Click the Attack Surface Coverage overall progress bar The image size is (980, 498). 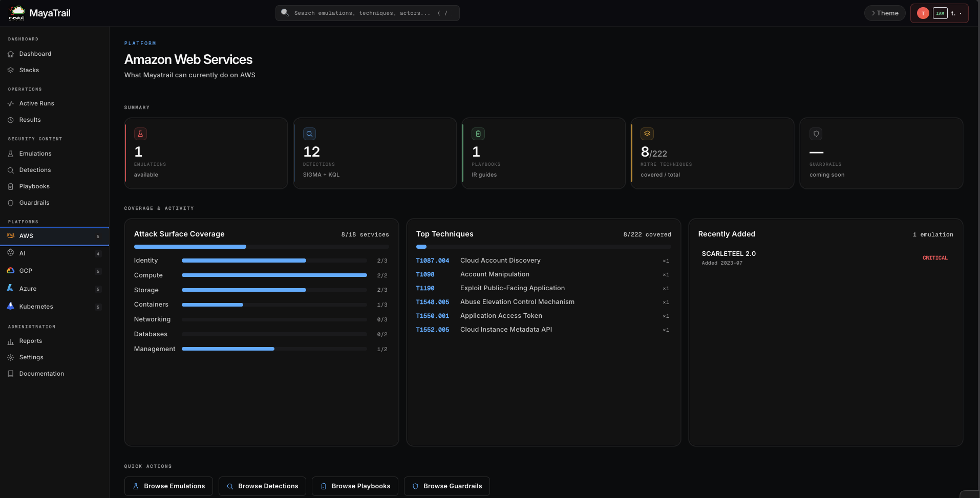pyautogui.click(x=261, y=247)
